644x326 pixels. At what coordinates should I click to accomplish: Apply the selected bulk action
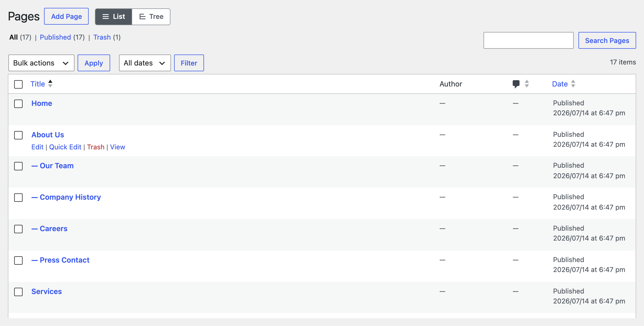click(x=94, y=63)
